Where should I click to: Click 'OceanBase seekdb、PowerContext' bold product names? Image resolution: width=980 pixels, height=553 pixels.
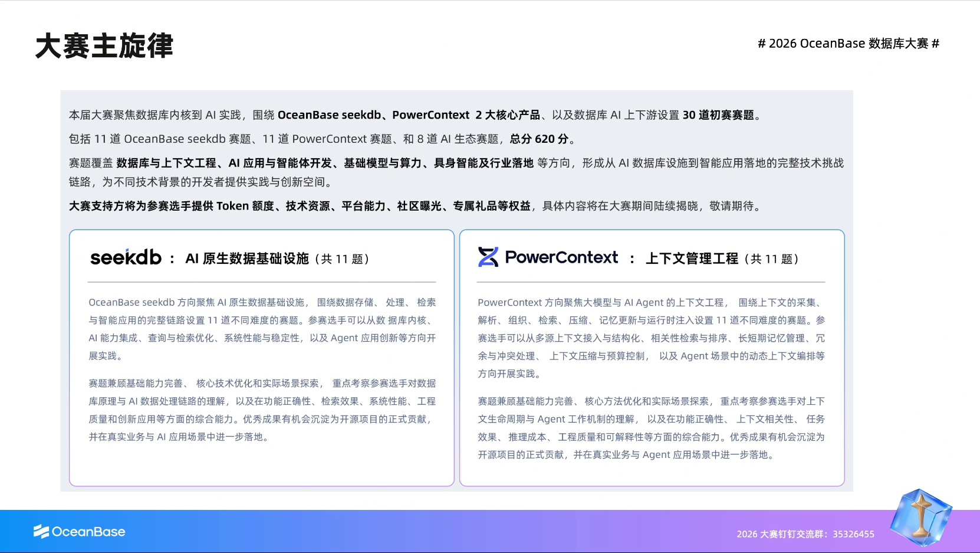373,115
